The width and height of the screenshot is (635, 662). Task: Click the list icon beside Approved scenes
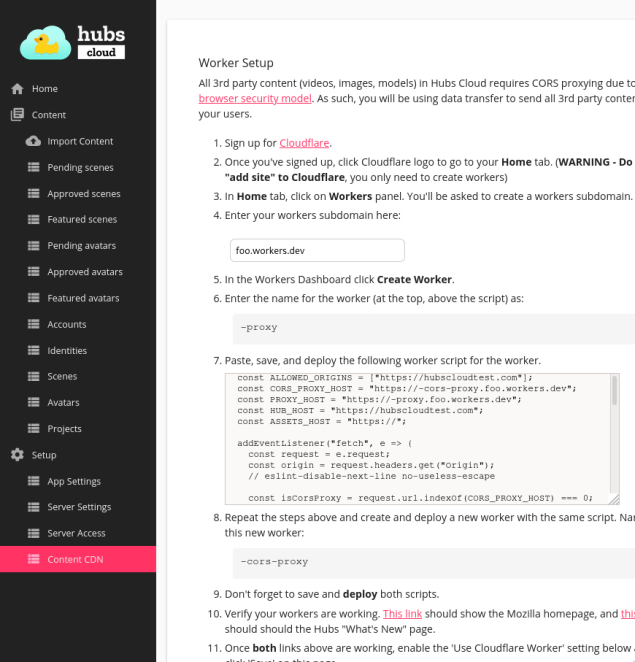click(33, 193)
